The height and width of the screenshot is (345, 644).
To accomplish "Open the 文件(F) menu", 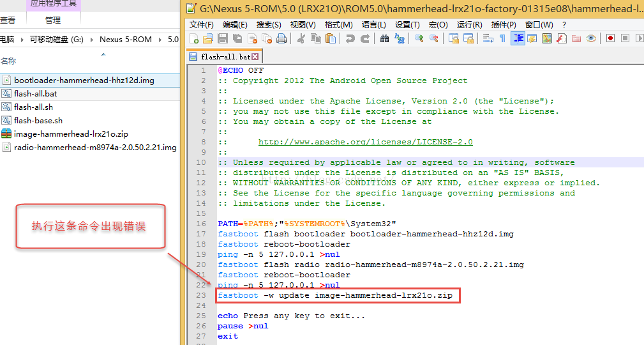I will click(202, 25).
